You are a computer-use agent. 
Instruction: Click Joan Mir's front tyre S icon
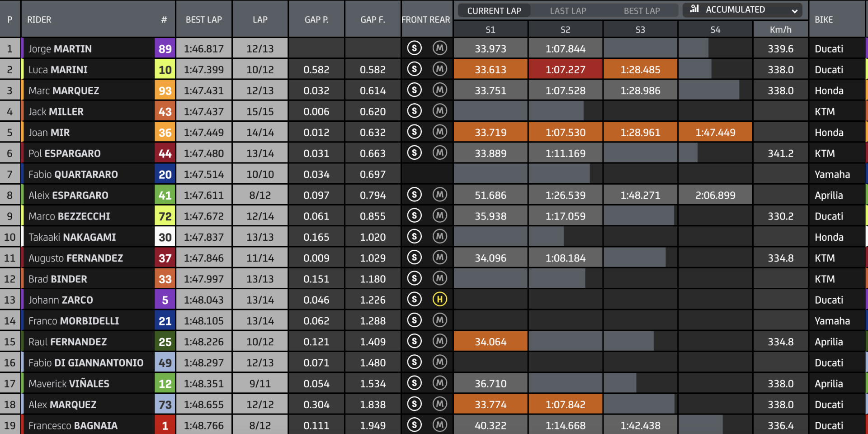point(414,132)
